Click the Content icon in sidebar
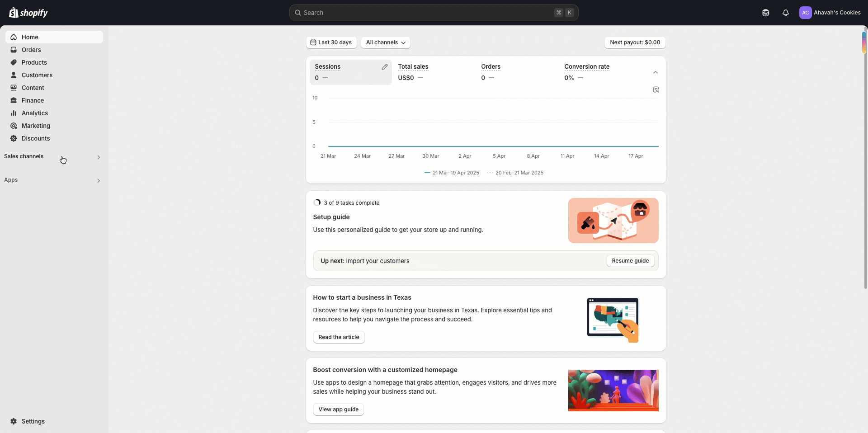868x433 pixels. pos(14,88)
